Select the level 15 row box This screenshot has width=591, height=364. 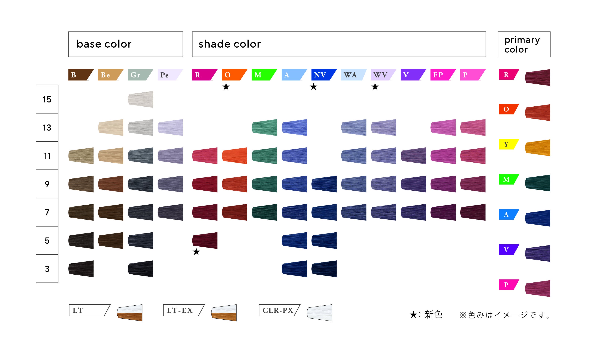pos(47,99)
